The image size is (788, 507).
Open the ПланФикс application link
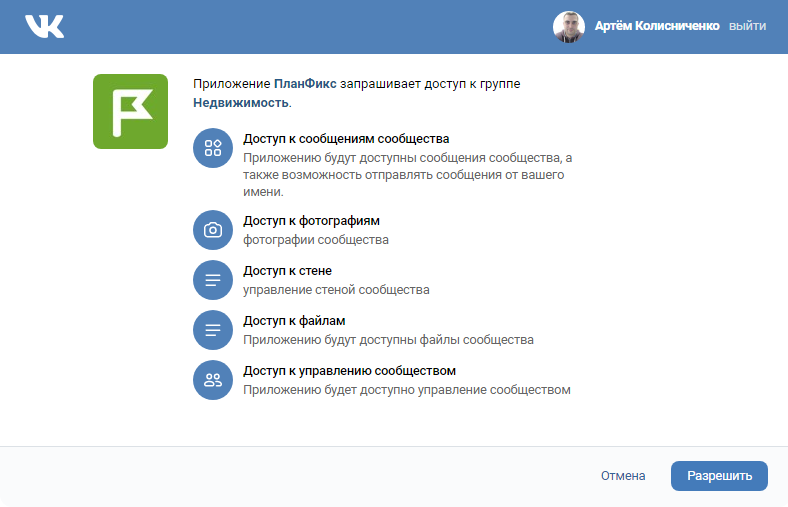[x=305, y=84]
